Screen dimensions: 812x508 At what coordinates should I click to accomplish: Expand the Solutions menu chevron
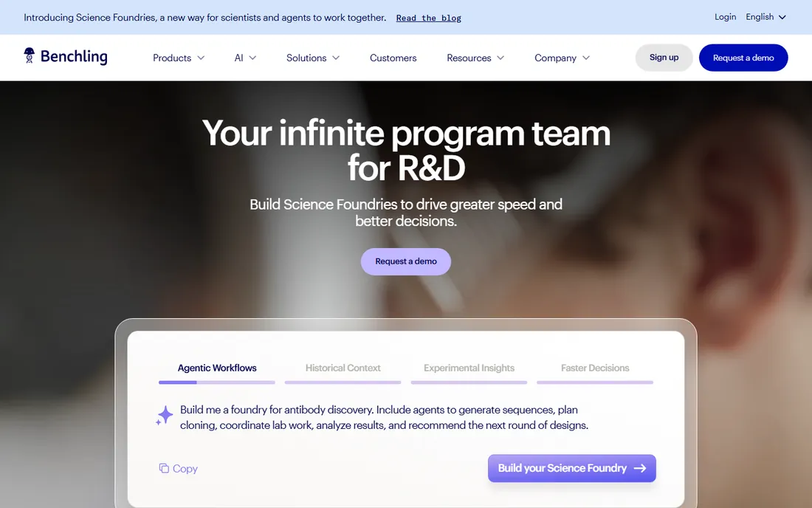336,58
